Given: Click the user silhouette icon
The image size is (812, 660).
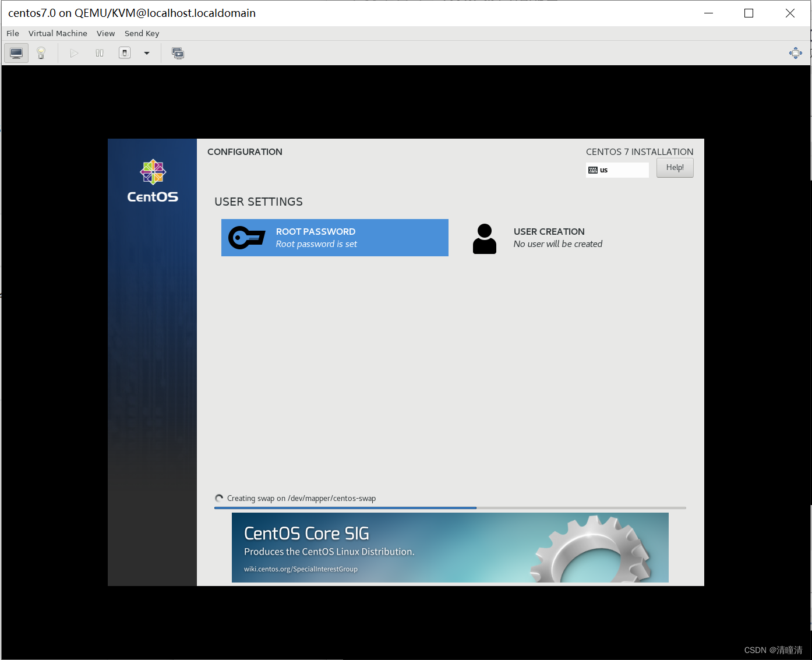Looking at the screenshot, I should click(485, 239).
